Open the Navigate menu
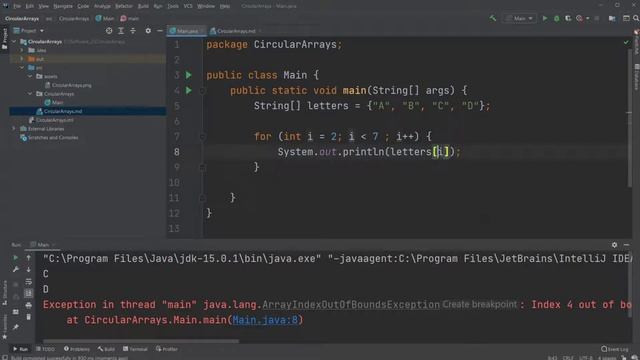 [63, 6]
